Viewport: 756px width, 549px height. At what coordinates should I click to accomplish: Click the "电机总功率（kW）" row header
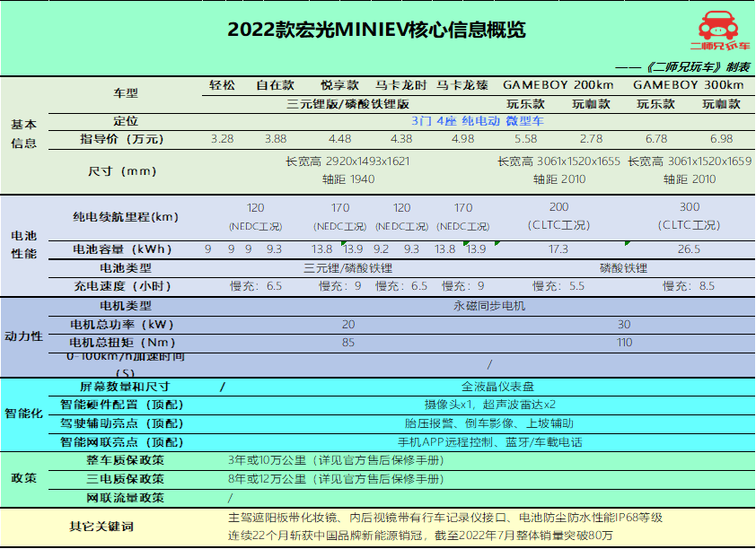[x=122, y=325]
